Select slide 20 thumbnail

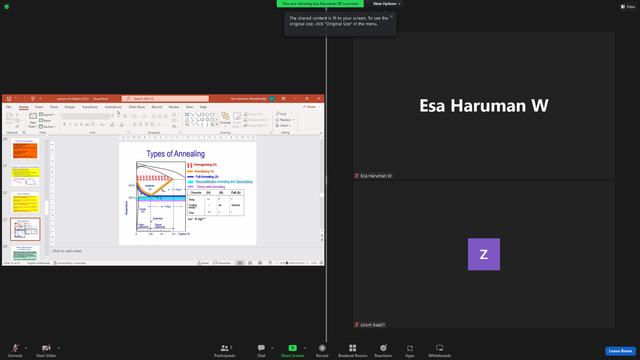point(25,149)
